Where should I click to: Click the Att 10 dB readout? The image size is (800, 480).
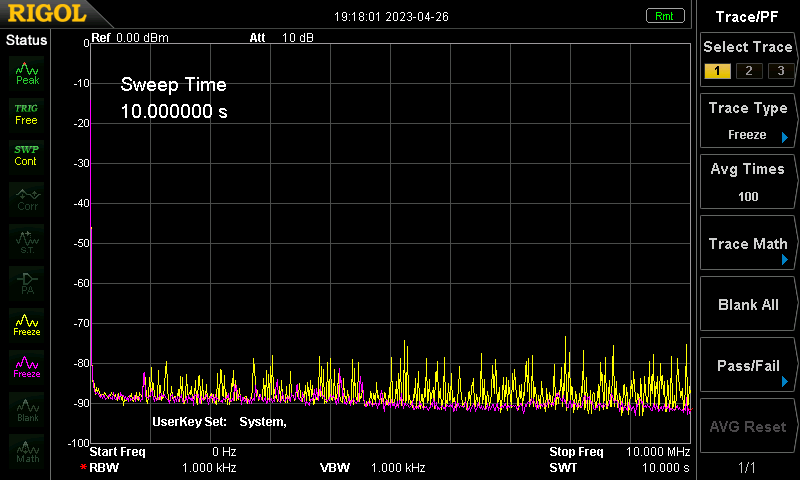281,38
